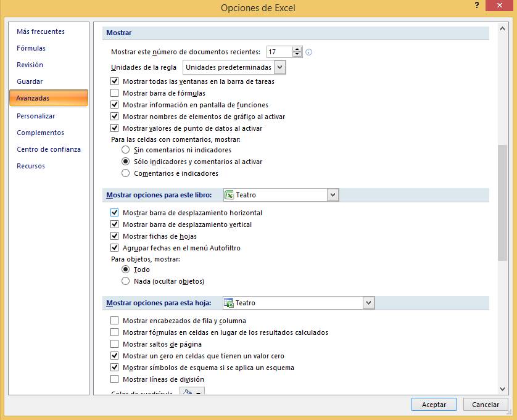Toggle Mostrar valores de punto de datos
Image resolution: width=517 pixels, height=420 pixels.
point(114,128)
